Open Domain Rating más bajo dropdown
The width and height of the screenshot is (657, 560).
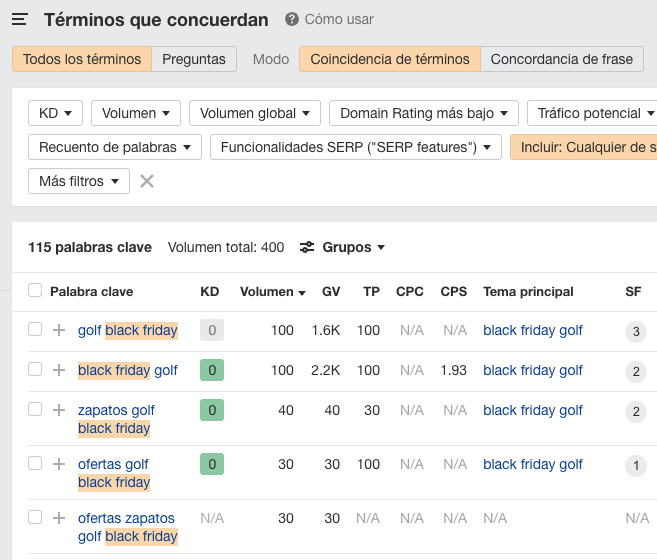[424, 113]
